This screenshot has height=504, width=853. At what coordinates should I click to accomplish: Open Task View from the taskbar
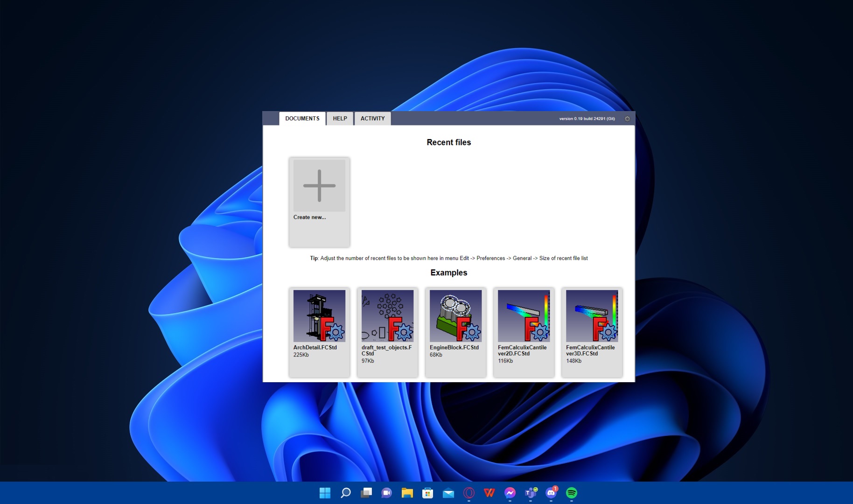point(366,493)
